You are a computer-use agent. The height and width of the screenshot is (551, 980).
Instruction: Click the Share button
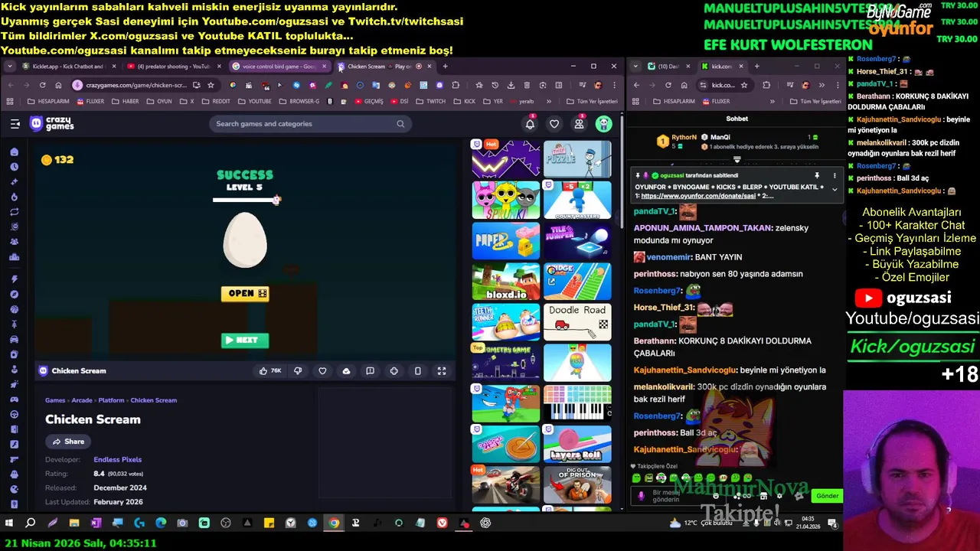tap(68, 442)
